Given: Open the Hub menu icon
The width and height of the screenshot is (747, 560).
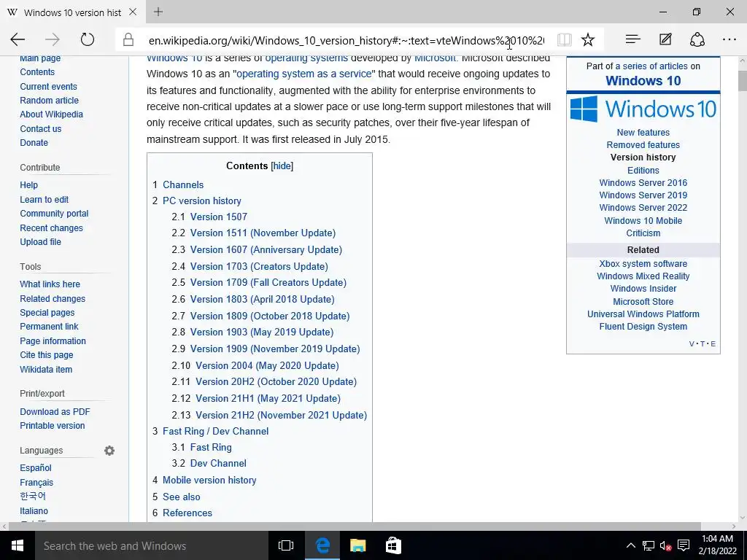Looking at the screenshot, I should pos(632,39).
